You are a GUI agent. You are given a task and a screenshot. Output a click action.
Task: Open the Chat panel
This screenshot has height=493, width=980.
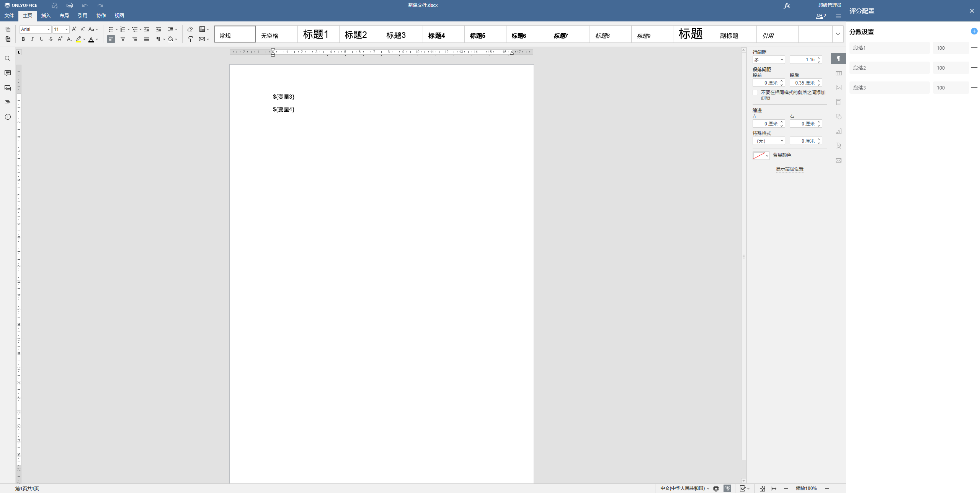pos(8,88)
